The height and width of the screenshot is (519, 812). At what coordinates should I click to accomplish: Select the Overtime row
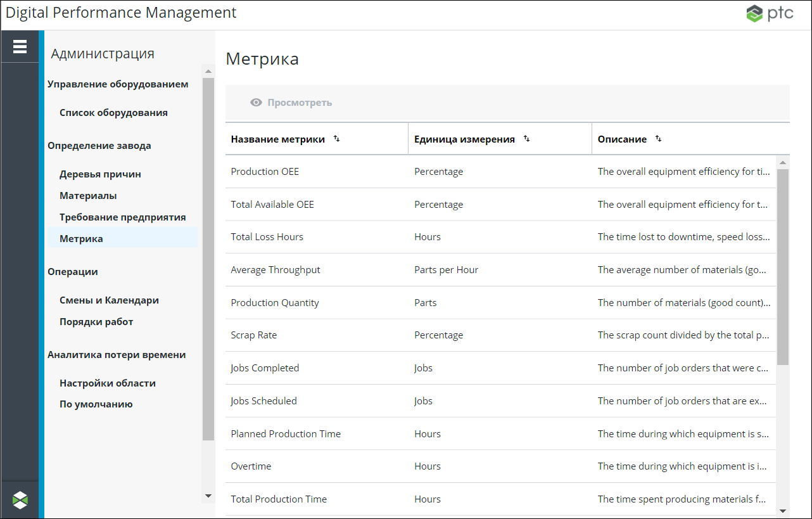coord(500,466)
